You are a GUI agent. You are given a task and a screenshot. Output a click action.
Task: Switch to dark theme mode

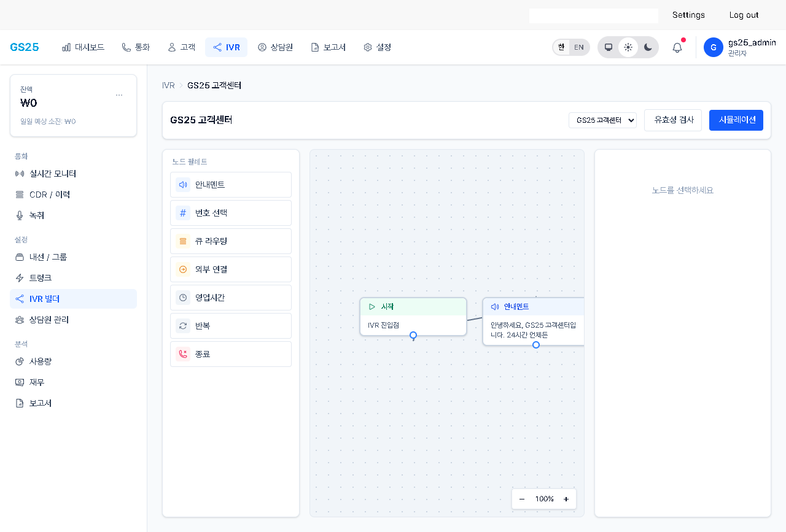click(648, 47)
